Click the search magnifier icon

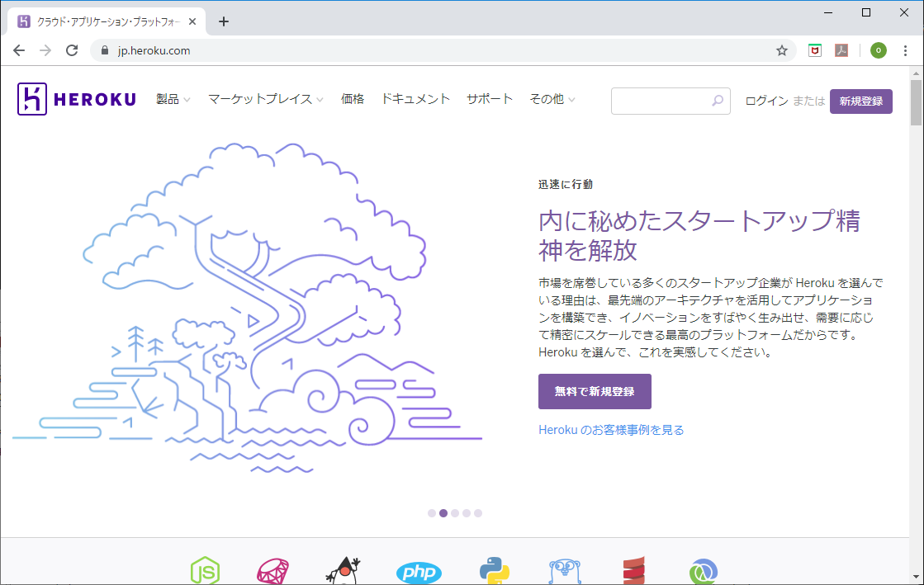point(718,101)
